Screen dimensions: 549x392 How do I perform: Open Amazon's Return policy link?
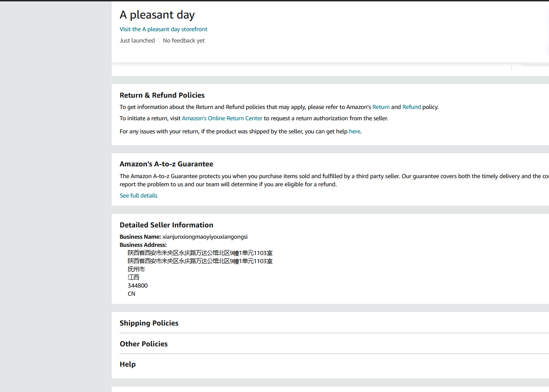381,107
